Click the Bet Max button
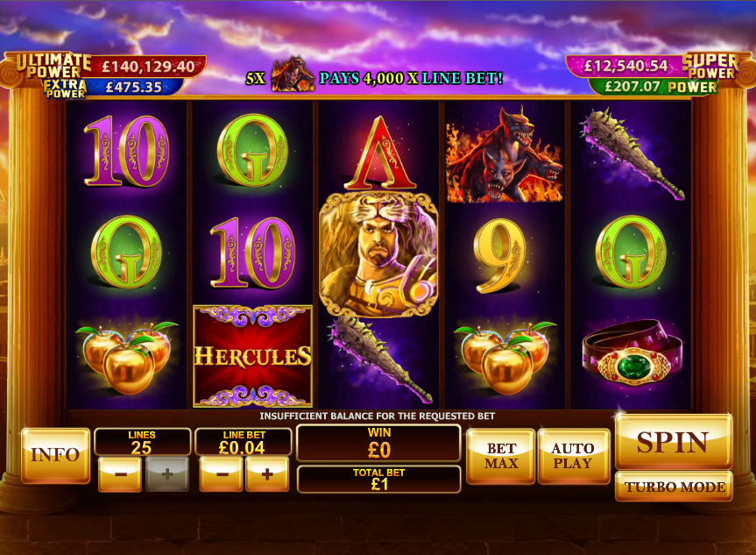The width and height of the screenshot is (756, 555). pos(501,456)
